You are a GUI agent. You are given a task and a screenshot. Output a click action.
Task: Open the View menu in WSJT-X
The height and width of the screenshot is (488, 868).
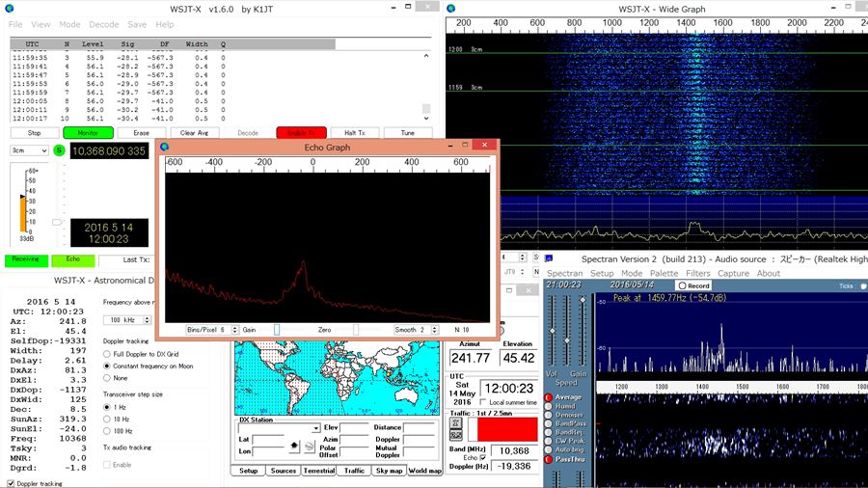tap(41, 24)
